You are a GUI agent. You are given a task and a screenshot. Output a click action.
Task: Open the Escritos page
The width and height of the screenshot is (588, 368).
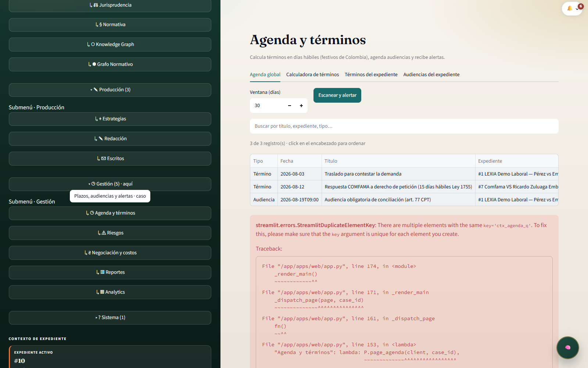click(110, 159)
